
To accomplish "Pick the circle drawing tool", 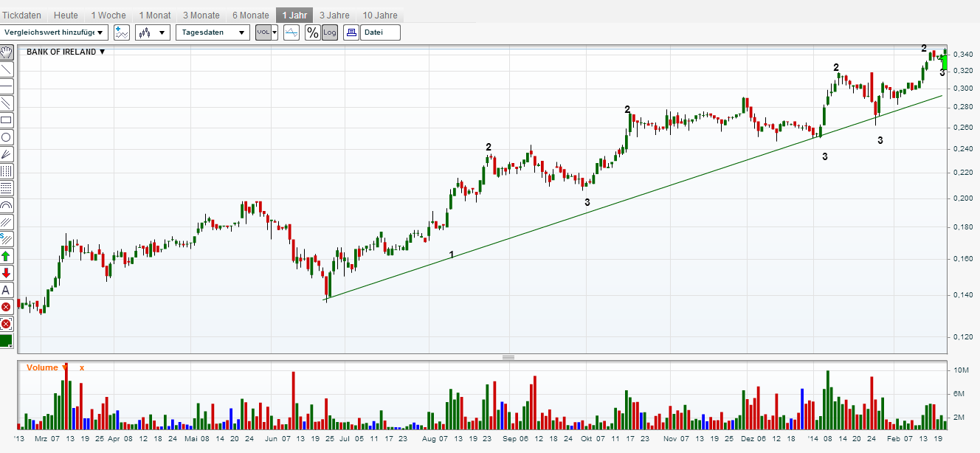I will point(7,136).
